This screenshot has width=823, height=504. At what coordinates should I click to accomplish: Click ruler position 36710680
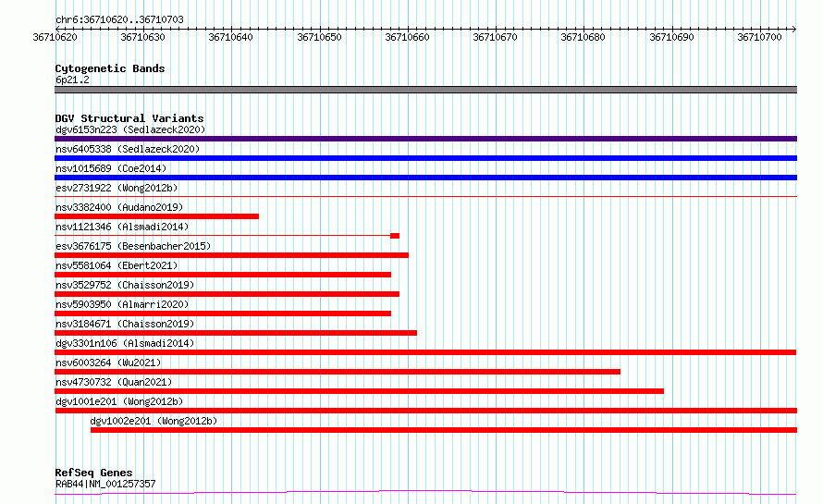click(583, 37)
